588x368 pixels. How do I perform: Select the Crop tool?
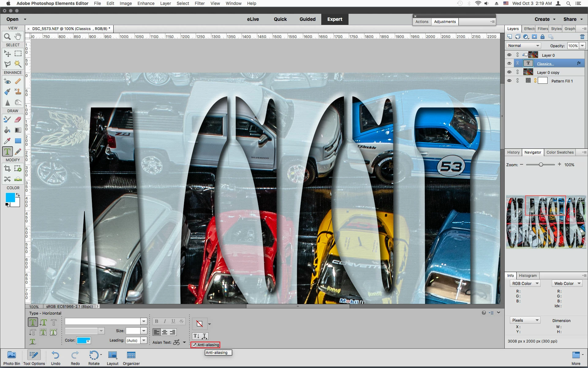pos(7,168)
